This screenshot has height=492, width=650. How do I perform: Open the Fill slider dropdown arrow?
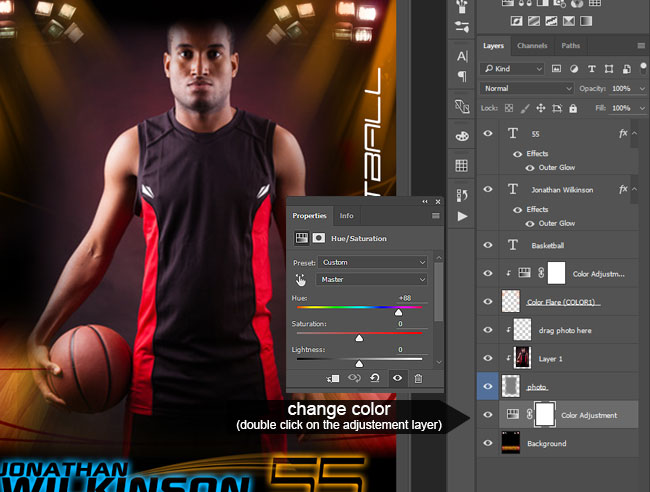tap(642, 108)
